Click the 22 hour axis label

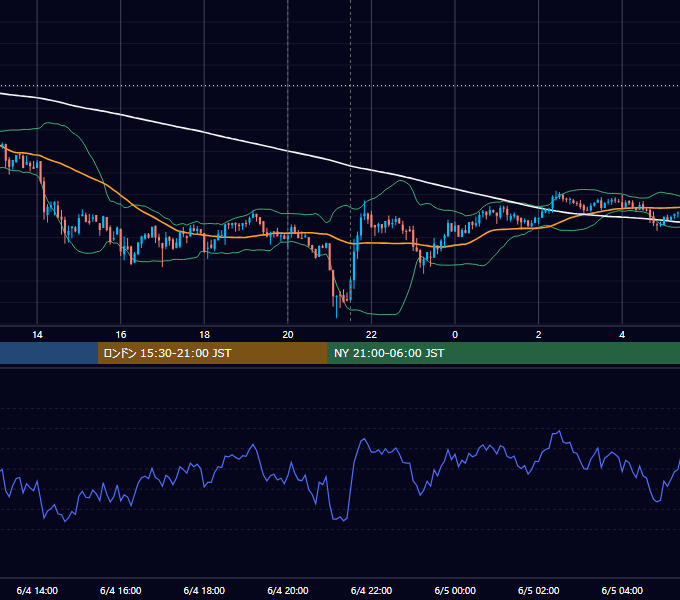(x=371, y=335)
